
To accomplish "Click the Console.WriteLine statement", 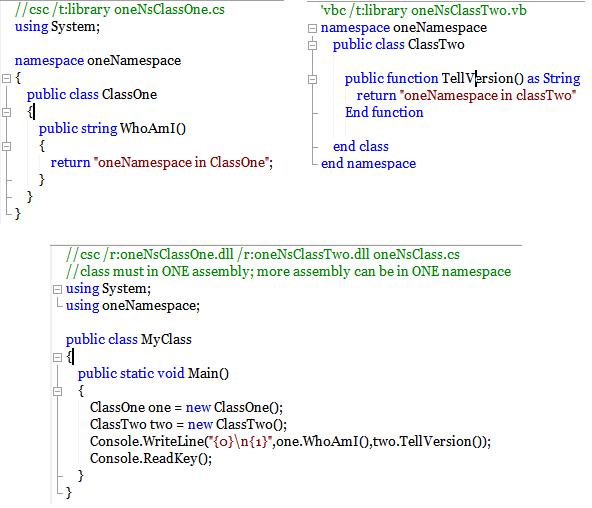I will [290, 442].
